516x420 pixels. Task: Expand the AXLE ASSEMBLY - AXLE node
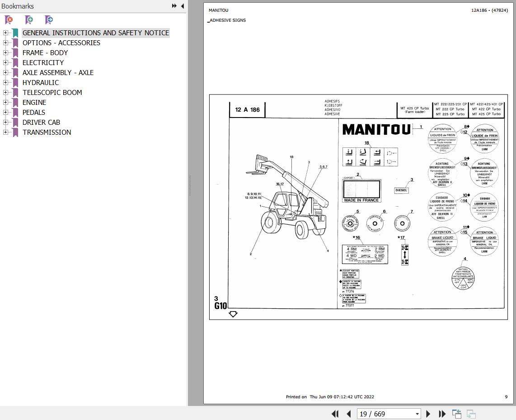5,72
